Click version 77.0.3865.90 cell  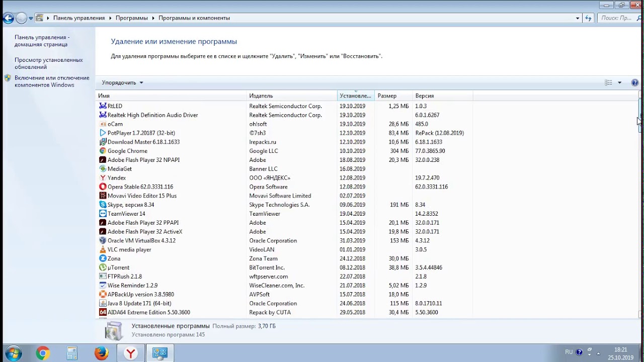pyautogui.click(x=430, y=151)
